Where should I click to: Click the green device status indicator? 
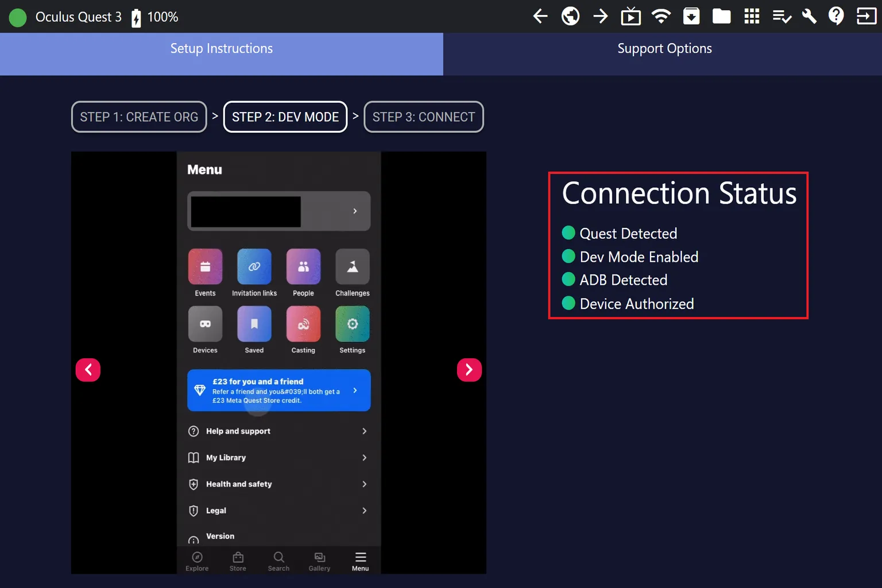click(x=18, y=18)
